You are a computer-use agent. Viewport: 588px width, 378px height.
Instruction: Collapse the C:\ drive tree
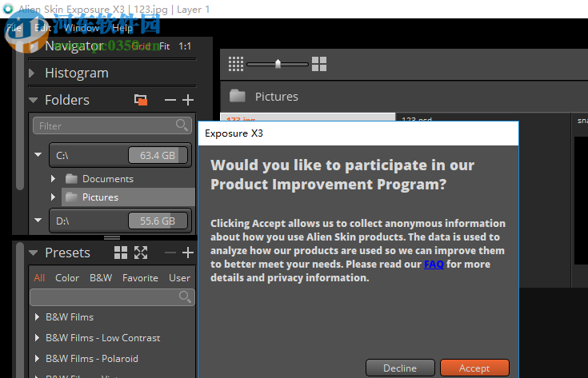38,154
